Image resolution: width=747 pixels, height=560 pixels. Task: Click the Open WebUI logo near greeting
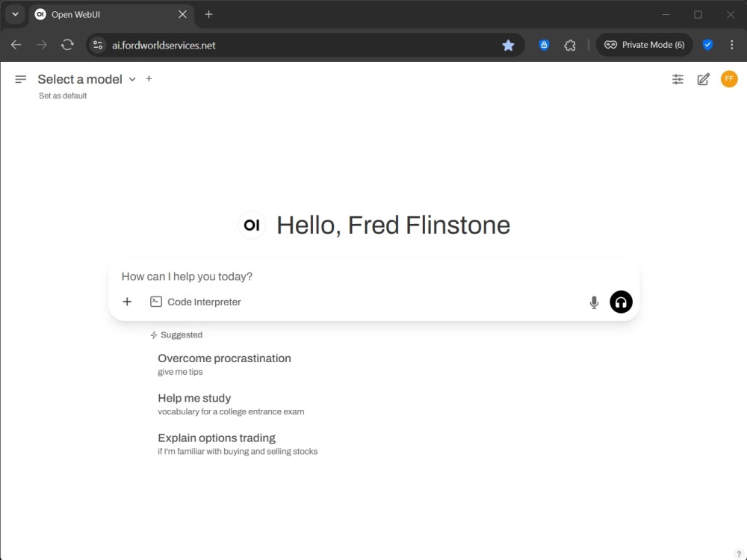252,225
